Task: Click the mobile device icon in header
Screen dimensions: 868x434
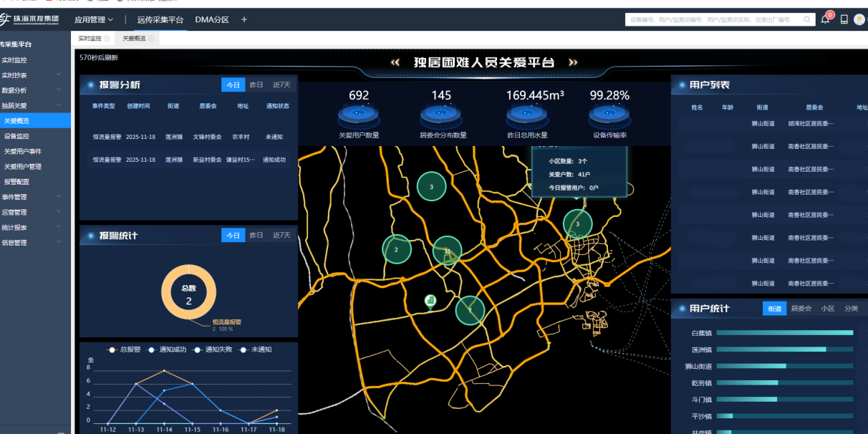Action: click(x=844, y=20)
